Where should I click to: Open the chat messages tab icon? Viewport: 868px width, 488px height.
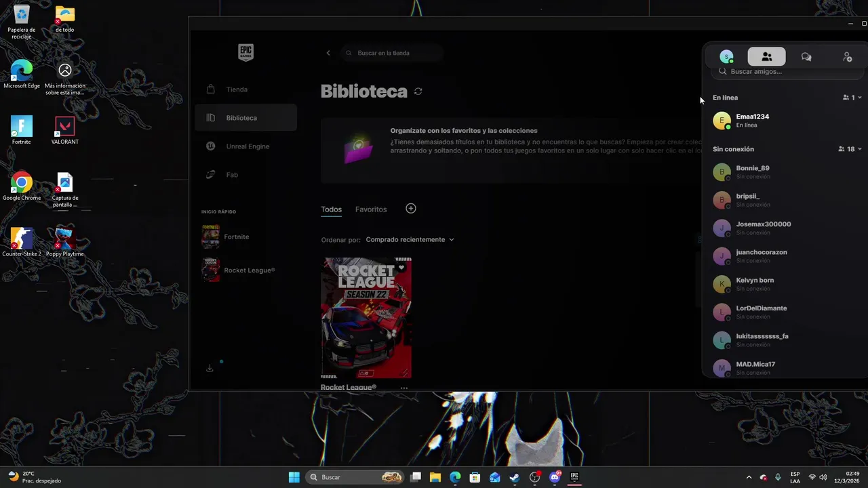[806, 57]
